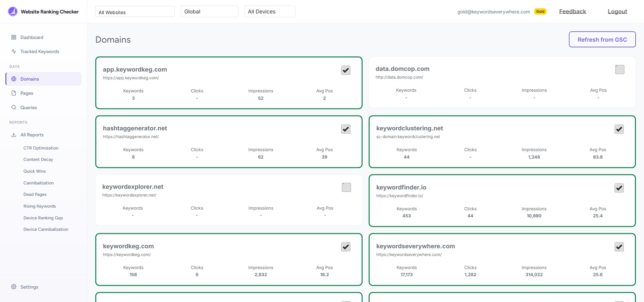Uncheck the keywordseverywhere.com checkbox
This screenshot has height=302, width=644.
(619, 247)
